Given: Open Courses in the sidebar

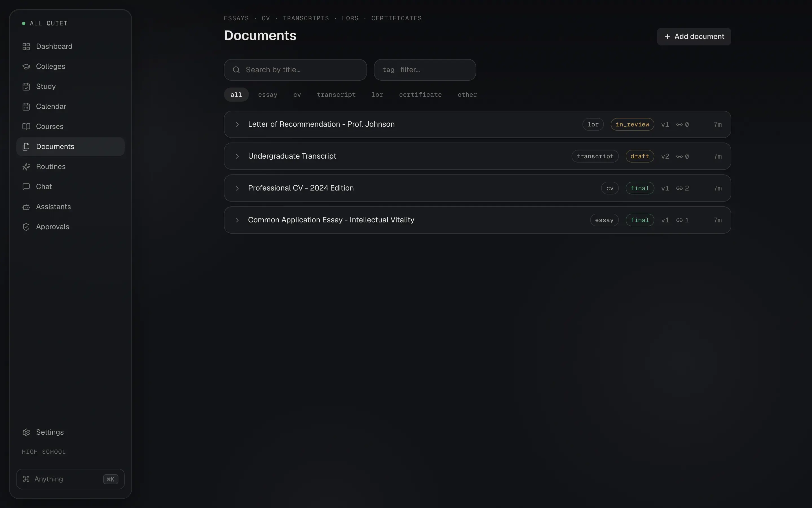Looking at the screenshot, I should 70,127.
